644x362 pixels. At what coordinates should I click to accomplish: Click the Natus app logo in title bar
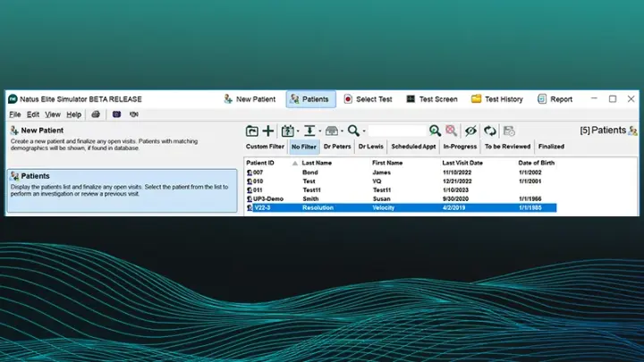coord(13,99)
